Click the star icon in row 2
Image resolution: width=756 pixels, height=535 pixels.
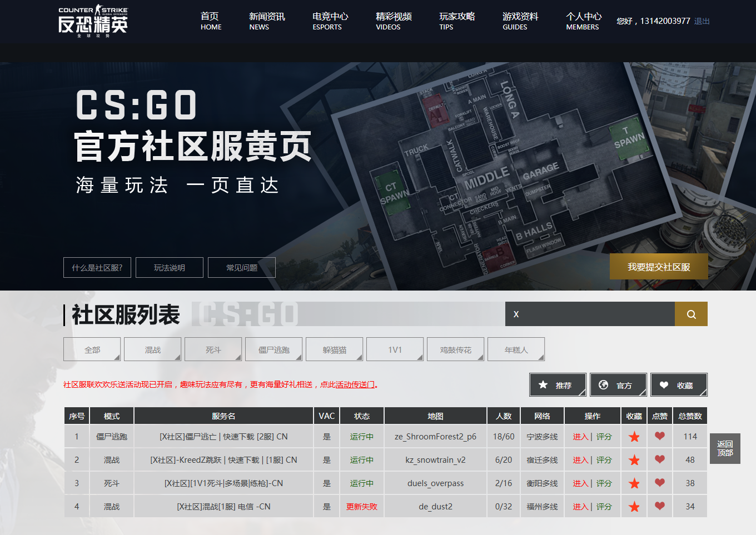pyautogui.click(x=634, y=460)
